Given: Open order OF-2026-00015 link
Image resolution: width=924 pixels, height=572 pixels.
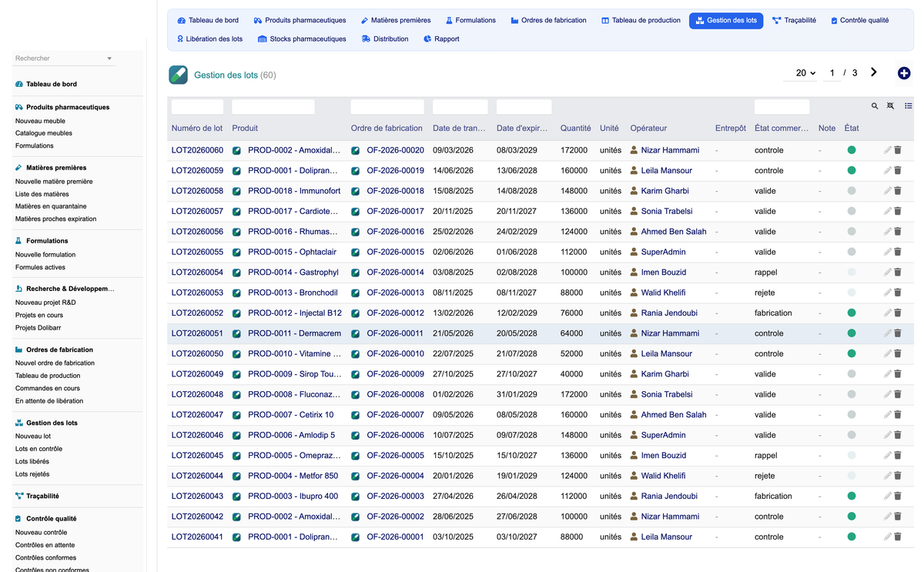Looking at the screenshot, I should (395, 252).
